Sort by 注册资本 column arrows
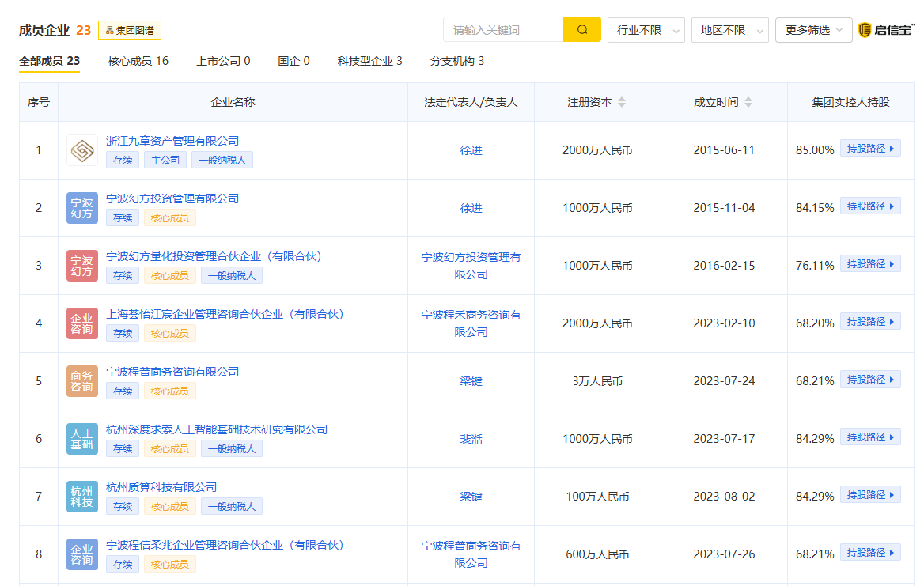924x586 pixels. click(x=622, y=102)
